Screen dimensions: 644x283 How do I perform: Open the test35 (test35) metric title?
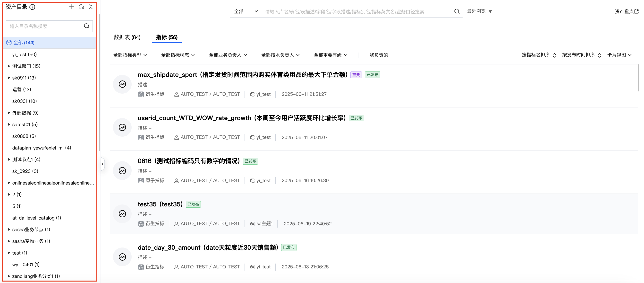pos(160,204)
